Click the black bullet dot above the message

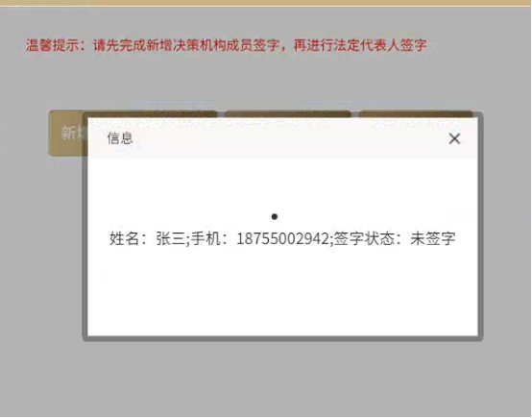click(x=275, y=216)
